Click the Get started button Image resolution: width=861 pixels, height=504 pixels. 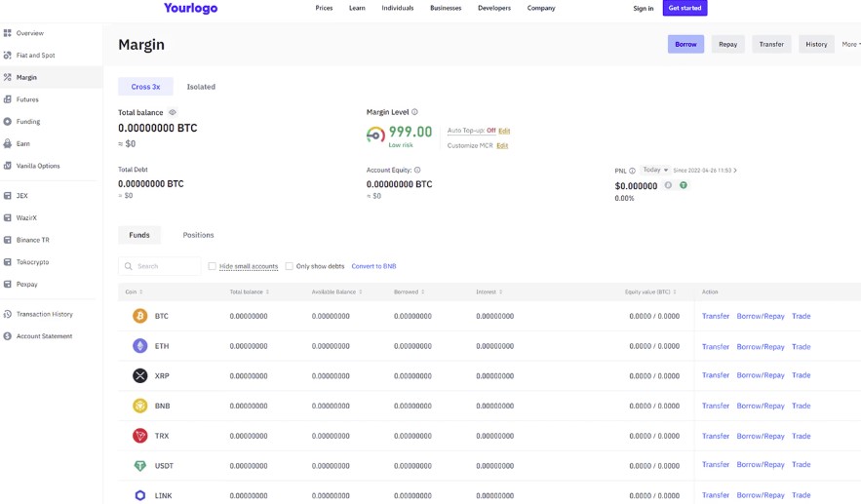point(685,8)
